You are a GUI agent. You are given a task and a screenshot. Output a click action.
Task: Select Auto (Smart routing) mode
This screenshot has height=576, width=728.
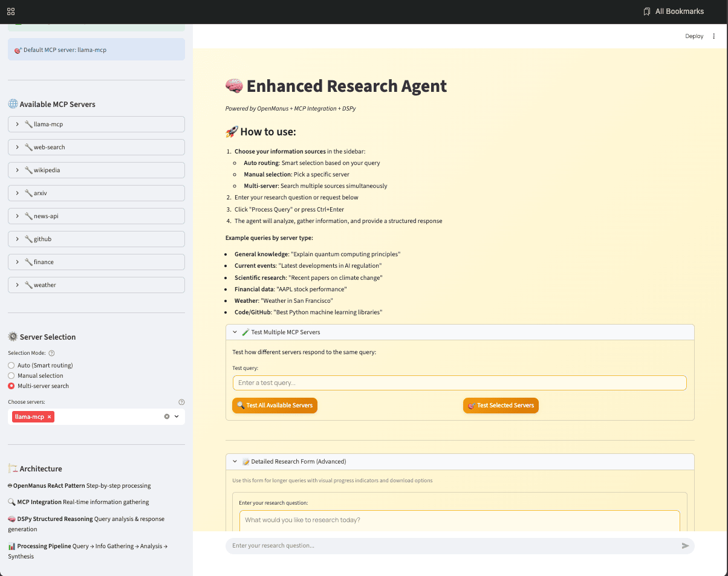11,366
